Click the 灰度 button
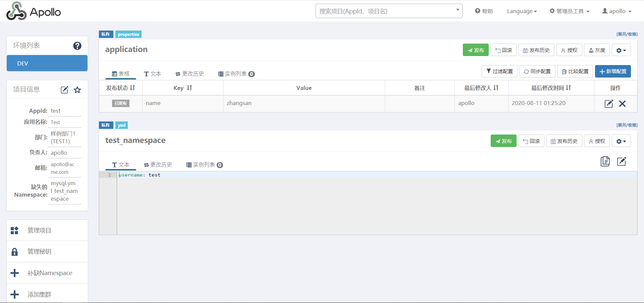Viewport: 644px width, 303px height. [597, 50]
